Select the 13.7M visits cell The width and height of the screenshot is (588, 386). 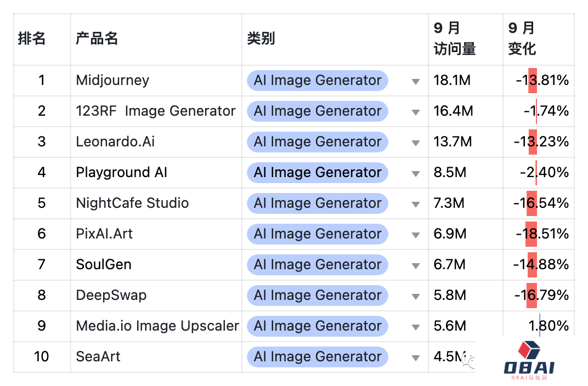click(466, 142)
